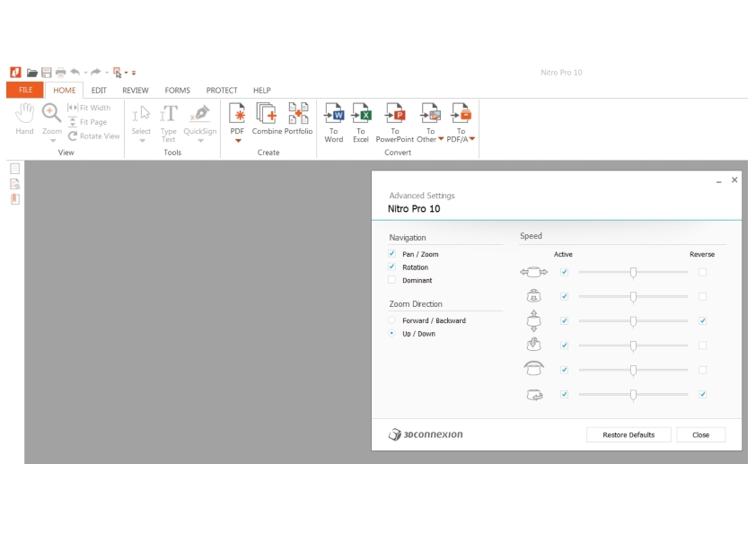756x534 pixels.
Task: Select the Hand tool
Action: coord(24,119)
